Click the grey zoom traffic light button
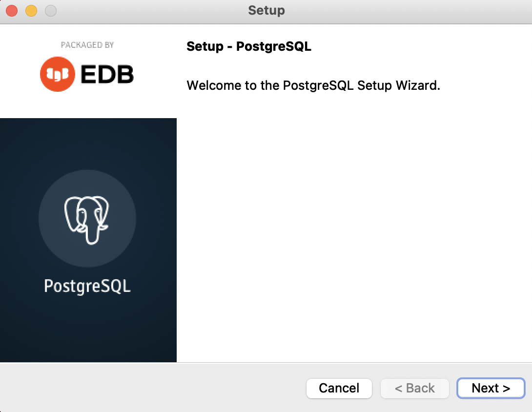The width and height of the screenshot is (532, 412). click(x=51, y=10)
